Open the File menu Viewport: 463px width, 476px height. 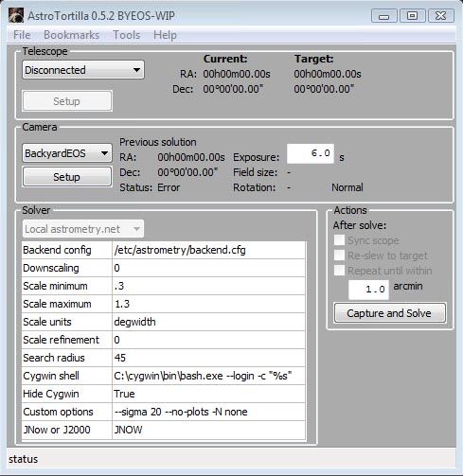coord(22,35)
